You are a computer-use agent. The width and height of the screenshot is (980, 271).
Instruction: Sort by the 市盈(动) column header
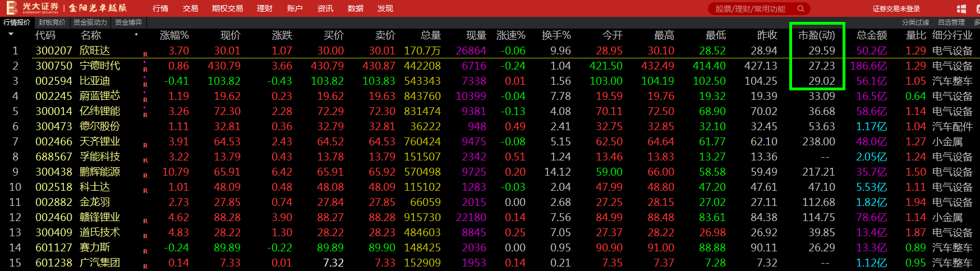point(817,35)
